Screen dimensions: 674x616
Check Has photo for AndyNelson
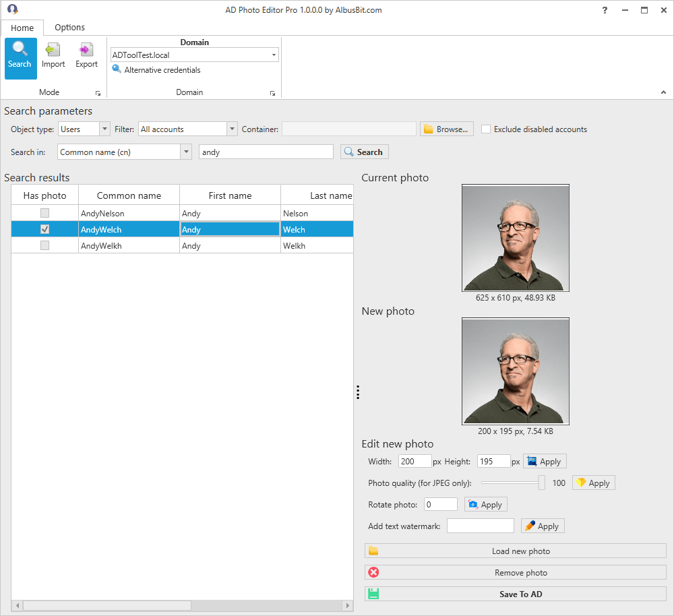click(x=44, y=212)
